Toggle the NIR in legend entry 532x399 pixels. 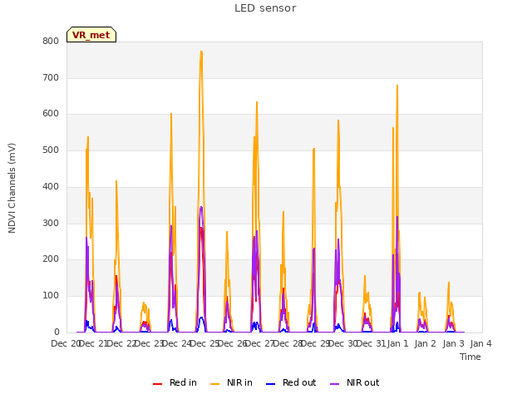coord(231,382)
